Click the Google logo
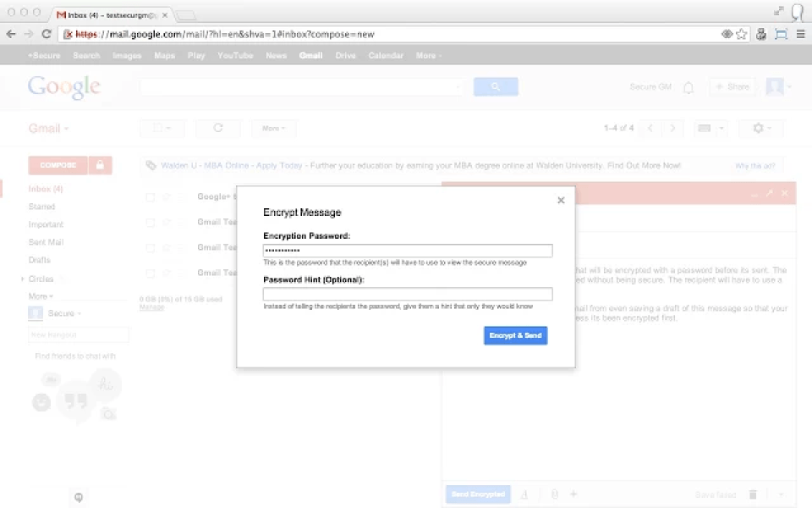 [x=63, y=86]
